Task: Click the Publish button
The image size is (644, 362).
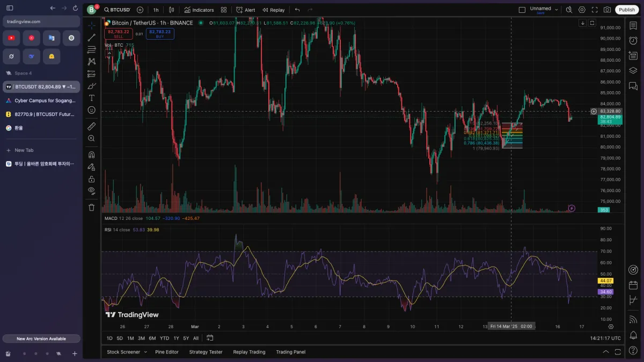Action: pyautogui.click(x=626, y=10)
